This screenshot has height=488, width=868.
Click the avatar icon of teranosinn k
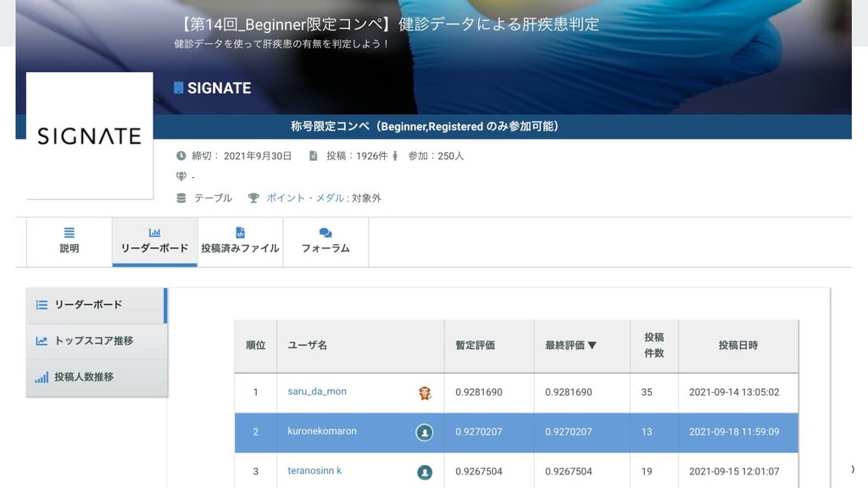425,472
